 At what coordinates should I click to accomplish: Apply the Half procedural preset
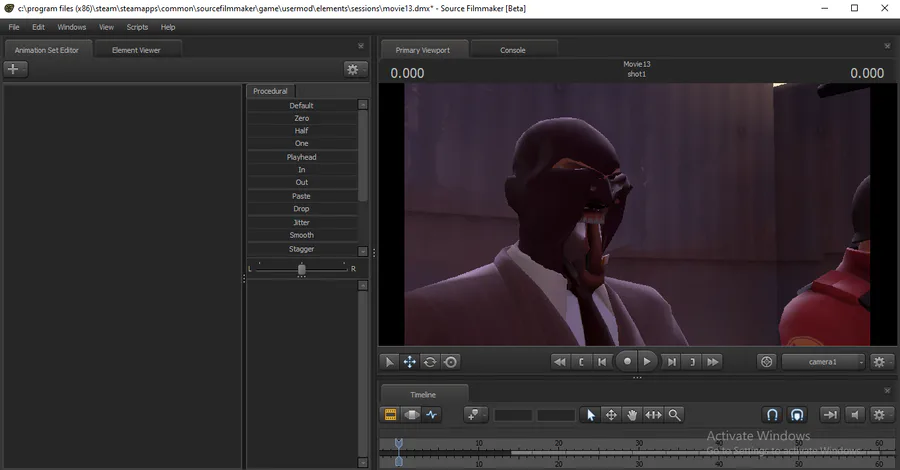coord(302,131)
